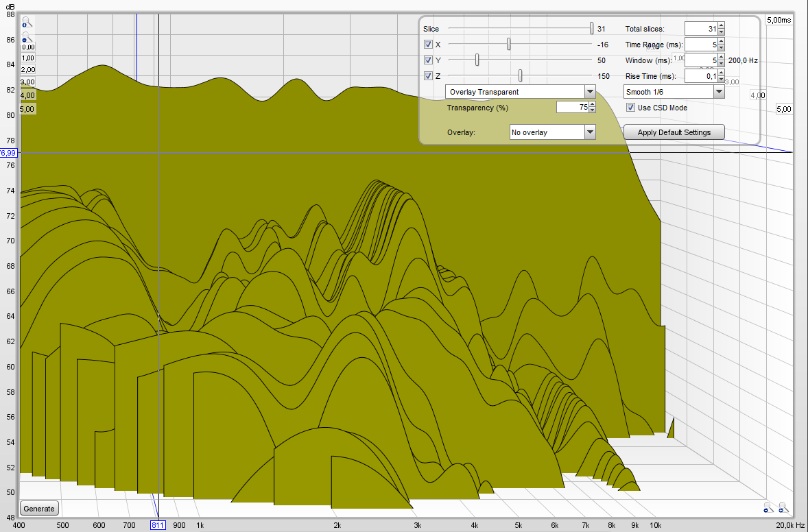Viewport: 808px width, 532px height.
Task: Decrease Total slices with down arrow
Action: click(x=721, y=32)
